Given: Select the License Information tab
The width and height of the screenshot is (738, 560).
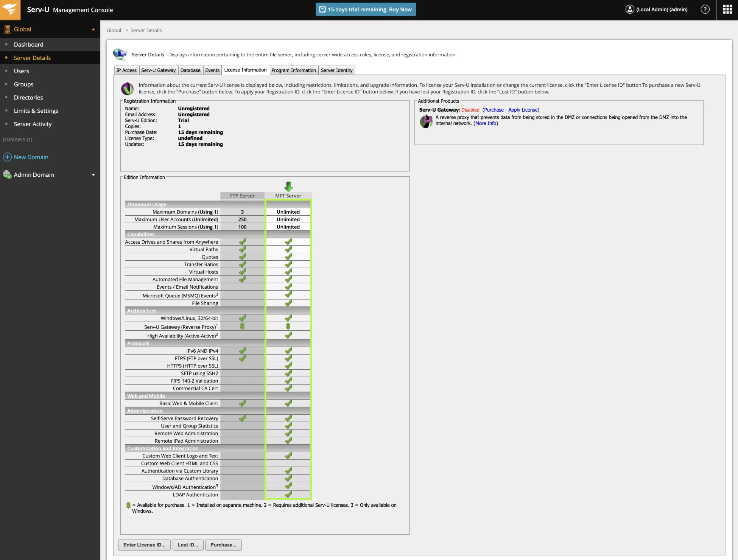Looking at the screenshot, I should tap(245, 70).
